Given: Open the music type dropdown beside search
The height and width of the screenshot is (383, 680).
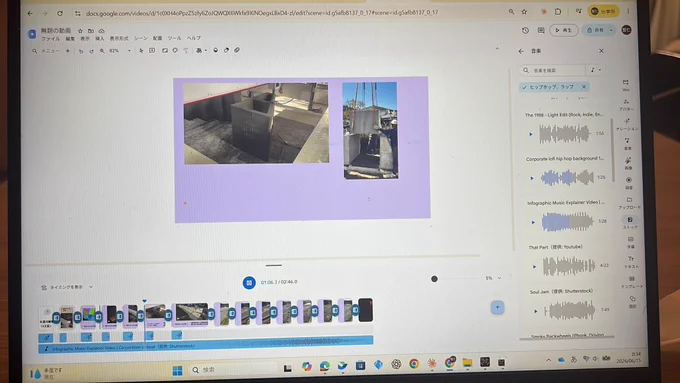Looking at the screenshot, I should click(595, 70).
